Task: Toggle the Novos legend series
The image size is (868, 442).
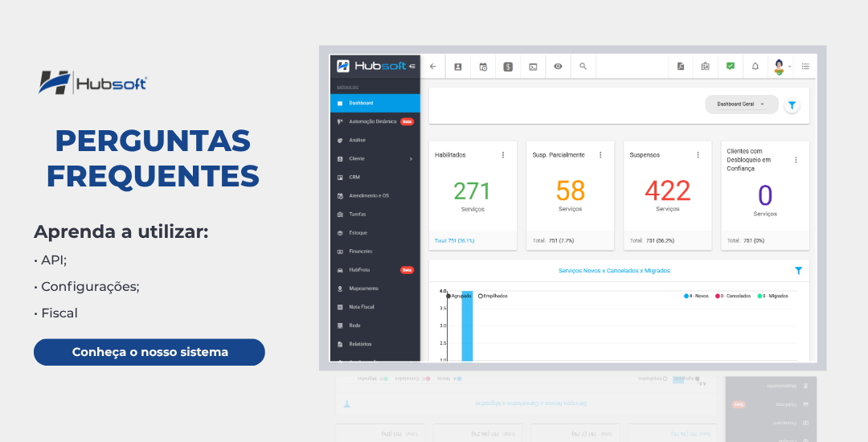Action: coord(696,296)
